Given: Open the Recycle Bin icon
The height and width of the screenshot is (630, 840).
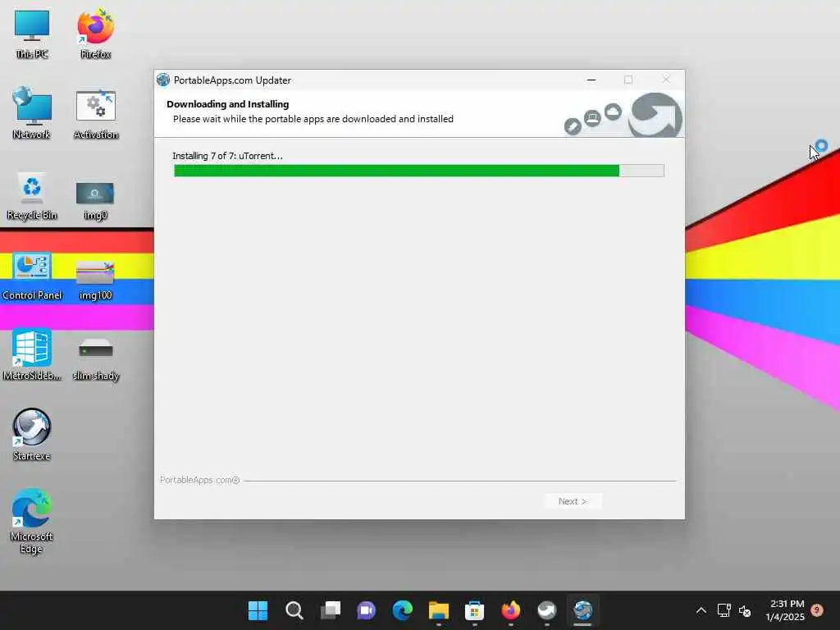Looking at the screenshot, I should point(32,195).
